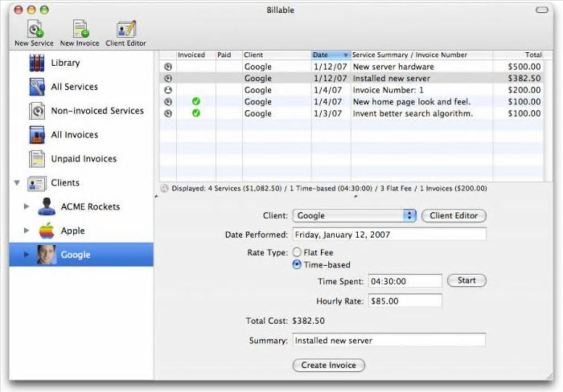Image resolution: width=563 pixels, height=392 pixels.
Task: Select the Non-invoiced Services label
Action: click(97, 111)
